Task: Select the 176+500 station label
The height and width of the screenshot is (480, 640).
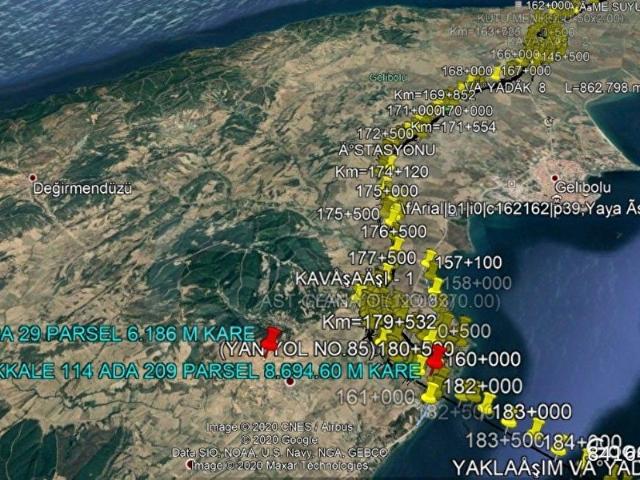Action: tap(394, 231)
